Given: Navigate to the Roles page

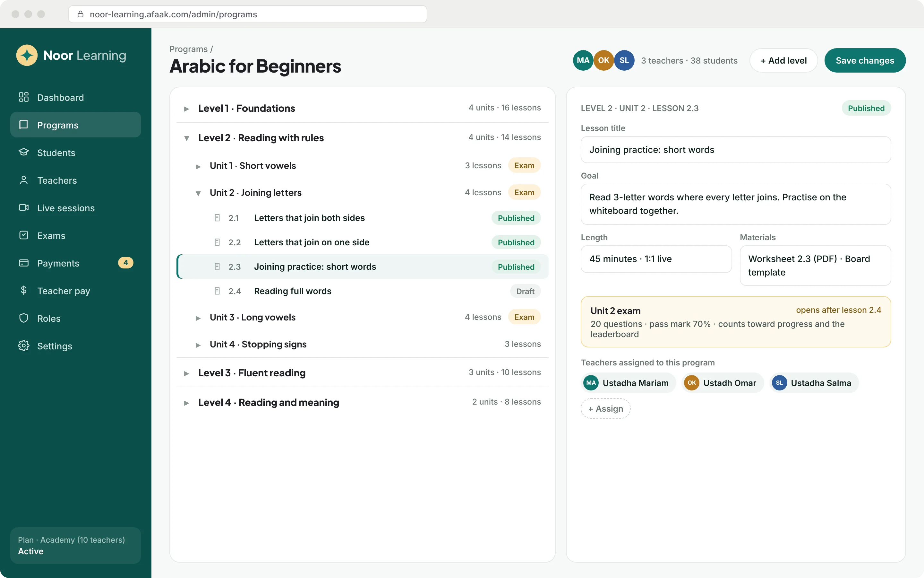Looking at the screenshot, I should click(76, 319).
